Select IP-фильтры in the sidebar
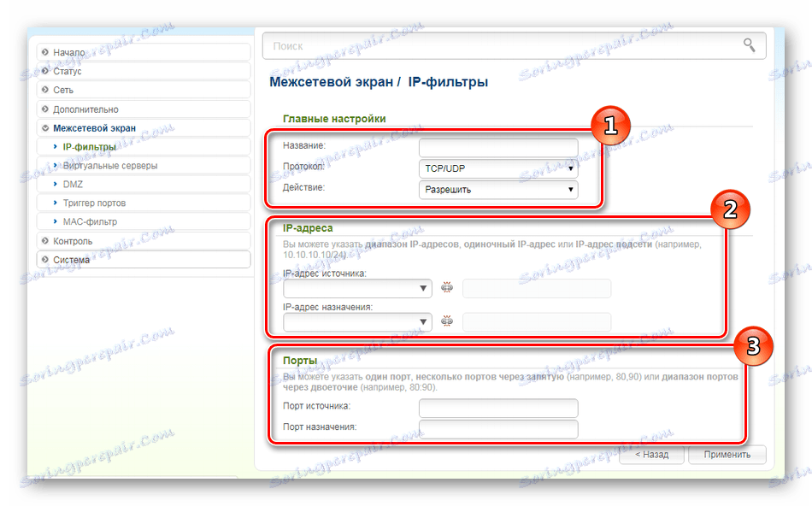Image resolution: width=812 pixels, height=506 pixels. click(x=144, y=146)
